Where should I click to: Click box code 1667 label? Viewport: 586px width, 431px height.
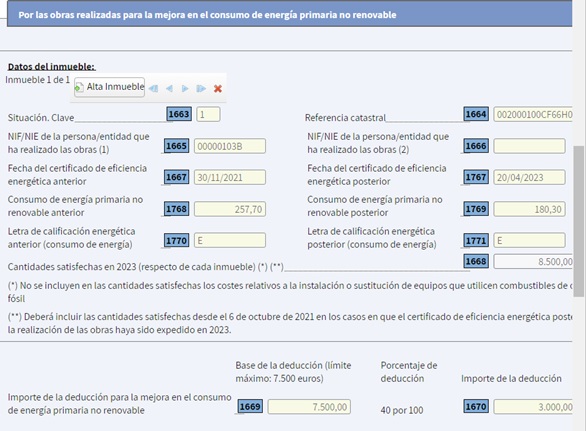pyautogui.click(x=177, y=177)
